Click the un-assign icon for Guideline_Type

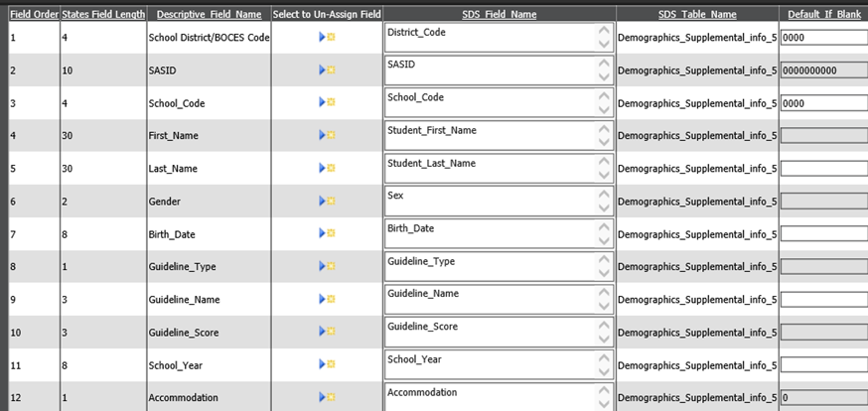click(x=327, y=267)
